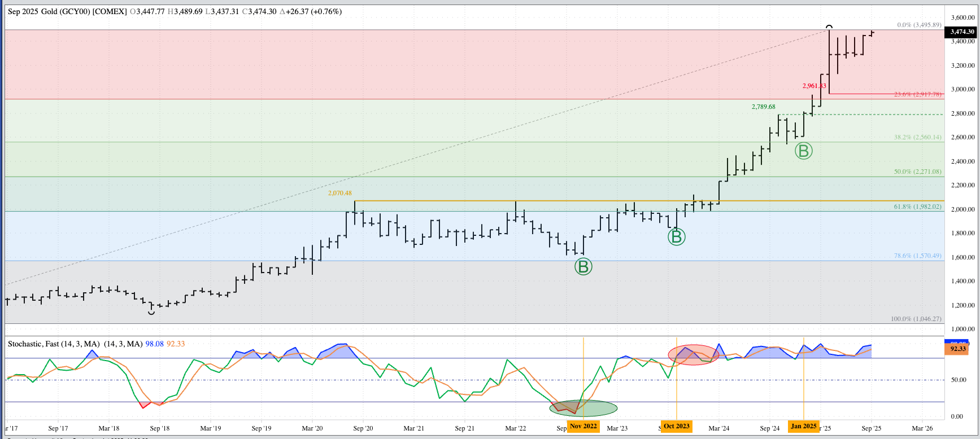The image size is (980, 439).
Task: Select the arc marker under the 2018 low
Action: (x=151, y=311)
